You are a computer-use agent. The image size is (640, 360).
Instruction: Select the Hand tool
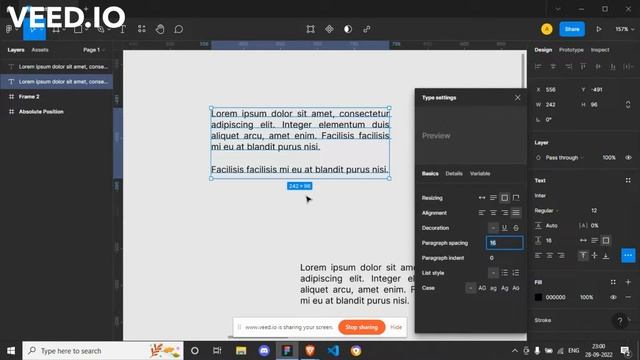[x=160, y=29]
